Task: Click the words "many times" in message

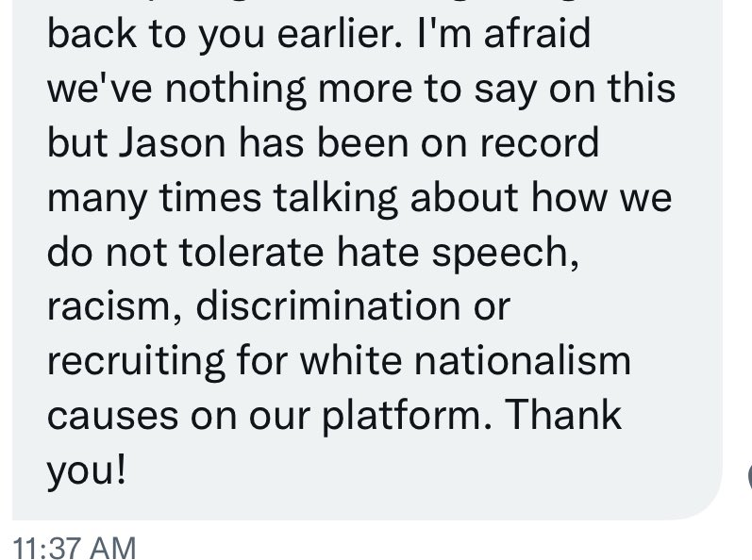Action: click(155, 198)
